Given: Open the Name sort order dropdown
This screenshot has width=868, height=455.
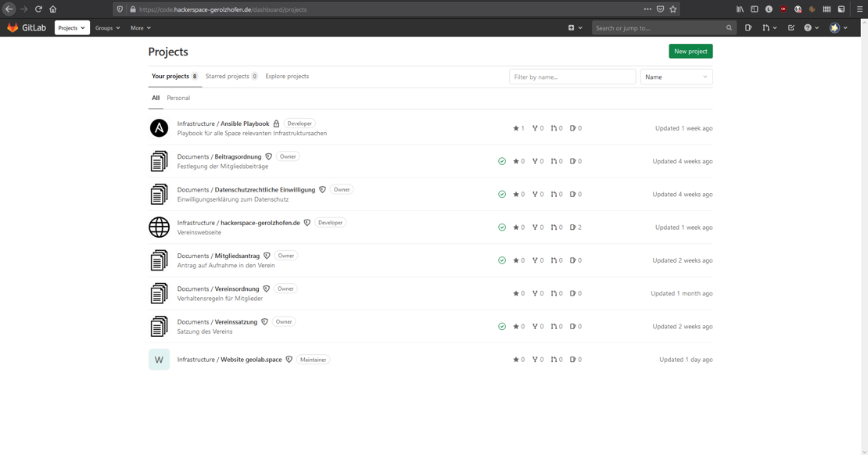Looking at the screenshot, I should tap(676, 77).
